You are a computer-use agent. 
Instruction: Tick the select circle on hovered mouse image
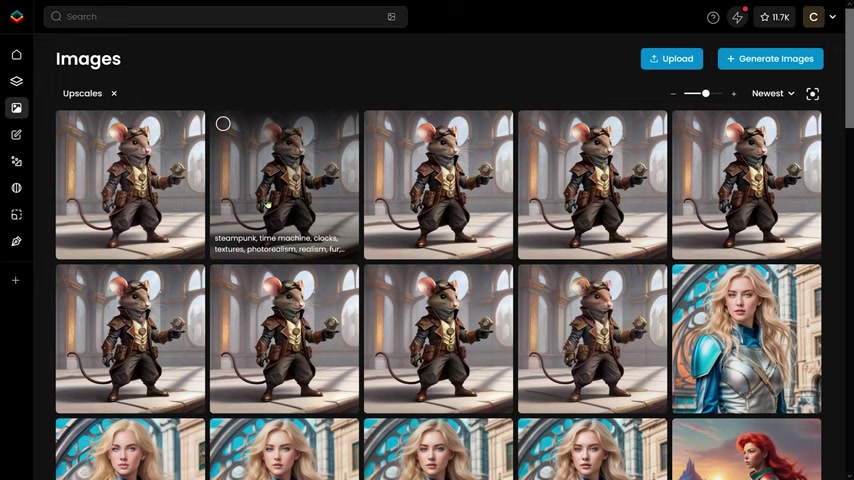coord(223,124)
